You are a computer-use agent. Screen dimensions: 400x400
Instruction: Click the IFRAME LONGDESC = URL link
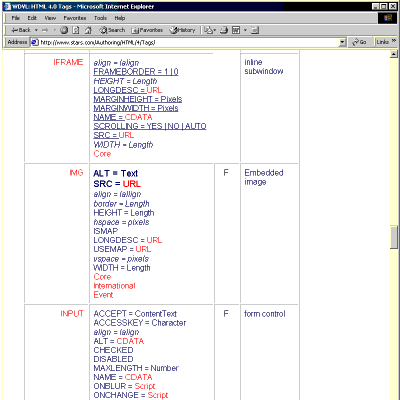pyautogui.click(x=128, y=90)
